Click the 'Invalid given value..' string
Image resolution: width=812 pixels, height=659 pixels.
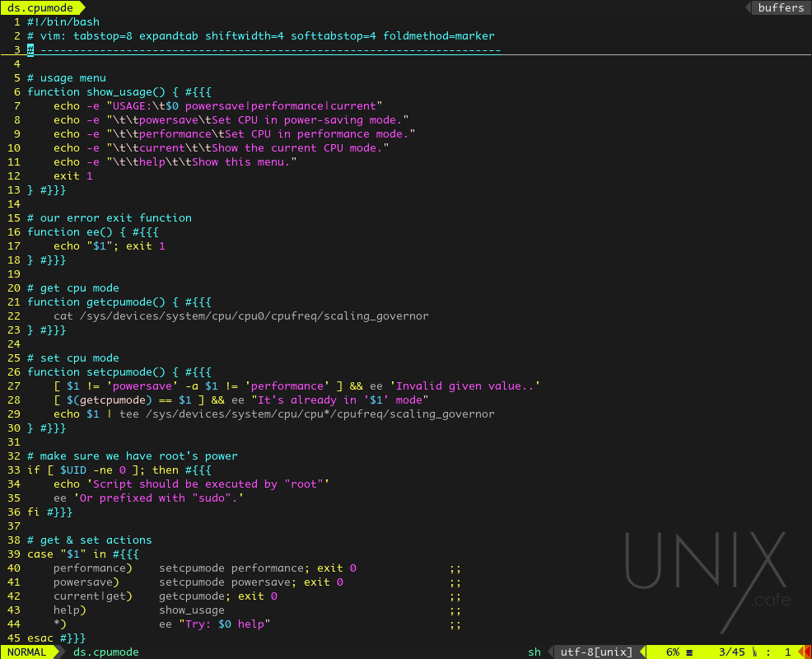coord(465,386)
